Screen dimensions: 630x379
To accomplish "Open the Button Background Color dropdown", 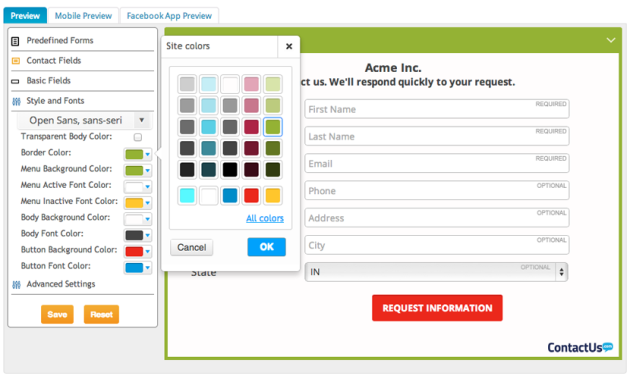I will pos(138,252).
